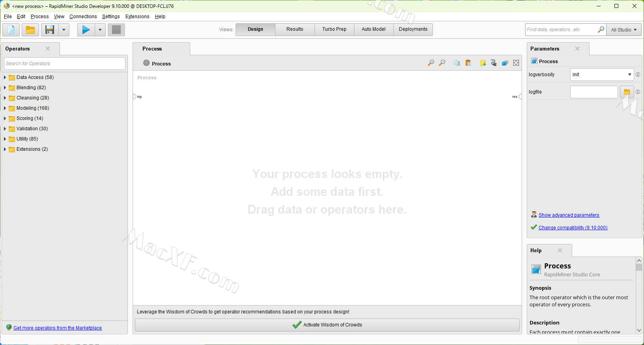Click the inp input port
Screen dimensions: 644x345
click(x=134, y=97)
